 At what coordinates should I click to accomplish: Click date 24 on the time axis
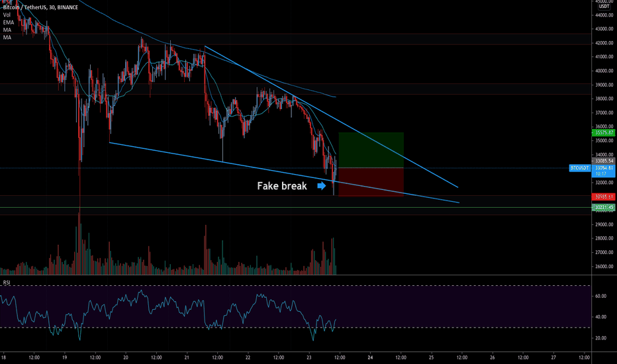(370, 357)
